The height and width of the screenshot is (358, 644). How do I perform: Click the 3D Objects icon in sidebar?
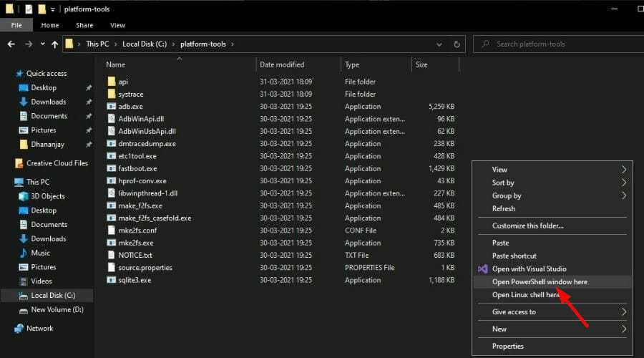click(23, 196)
